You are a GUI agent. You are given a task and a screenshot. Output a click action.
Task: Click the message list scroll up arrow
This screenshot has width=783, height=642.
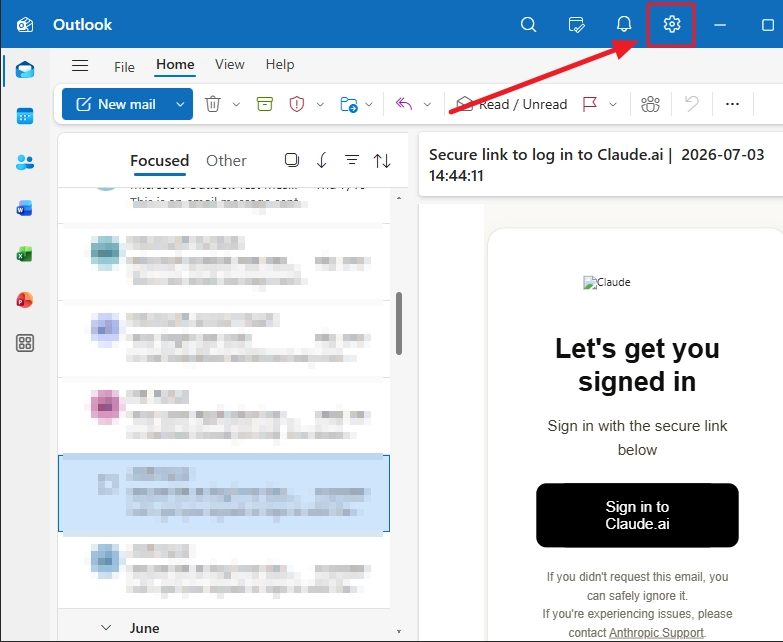[399, 199]
